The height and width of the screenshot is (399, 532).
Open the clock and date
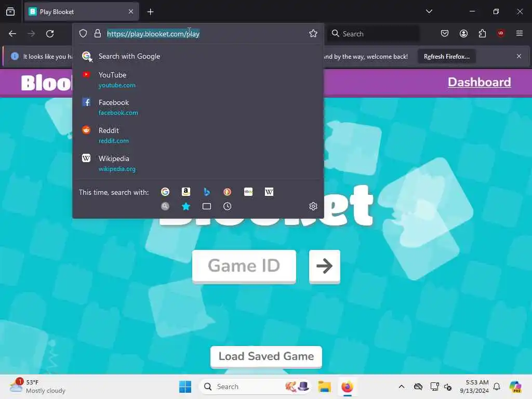coord(474,387)
